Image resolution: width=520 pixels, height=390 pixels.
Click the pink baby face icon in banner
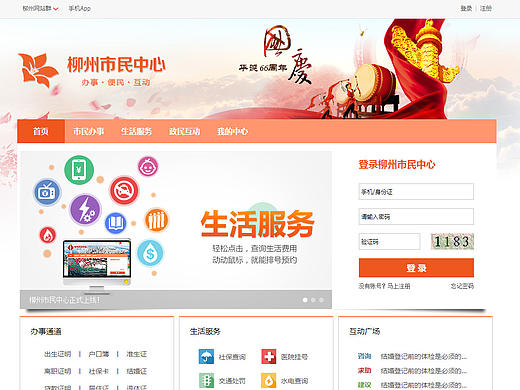[x=148, y=167]
